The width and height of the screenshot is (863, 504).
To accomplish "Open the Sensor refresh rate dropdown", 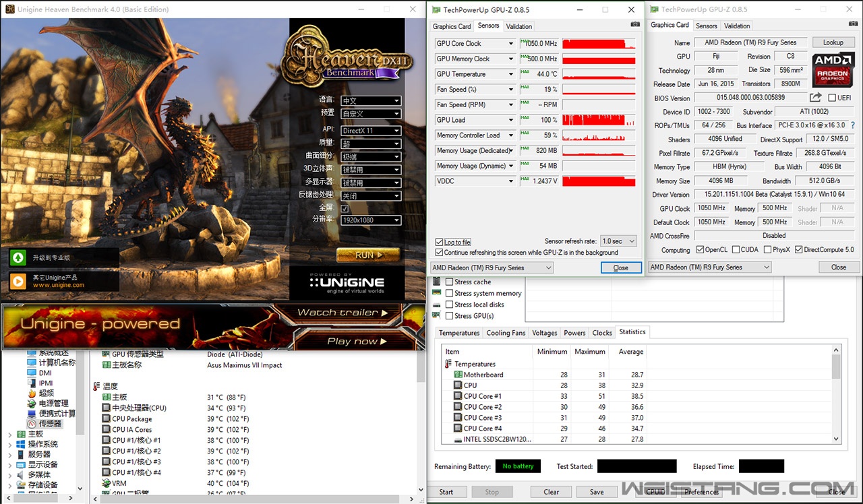I will tap(618, 241).
